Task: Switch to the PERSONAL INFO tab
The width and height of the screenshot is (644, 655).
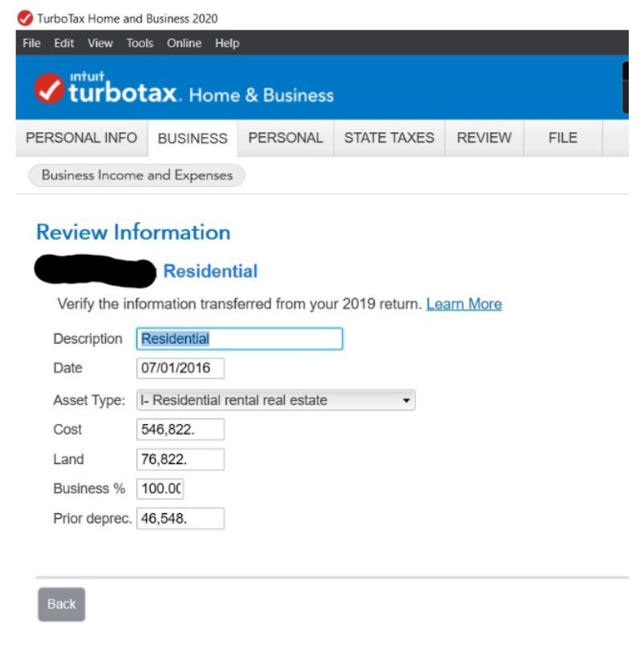Action: tap(82, 138)
